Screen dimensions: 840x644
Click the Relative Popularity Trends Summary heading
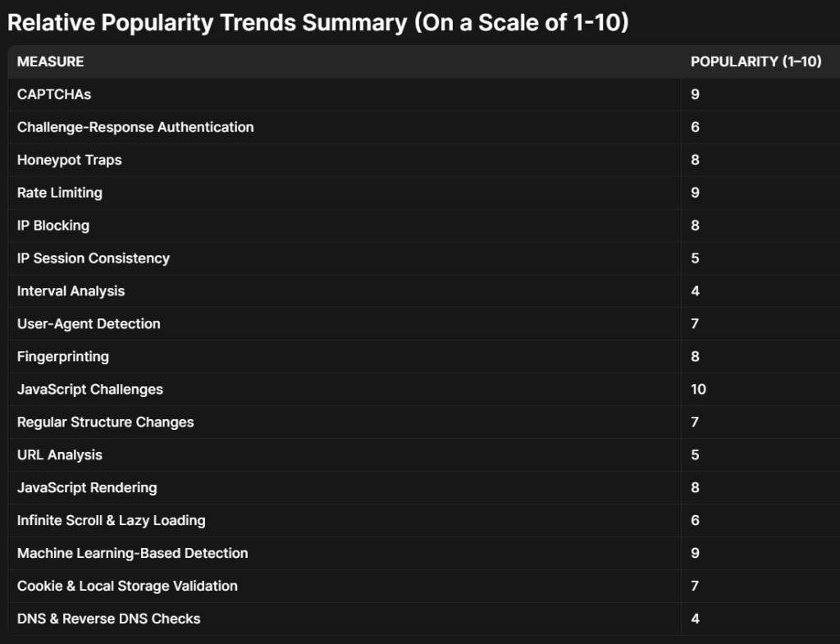coord(317,22)
